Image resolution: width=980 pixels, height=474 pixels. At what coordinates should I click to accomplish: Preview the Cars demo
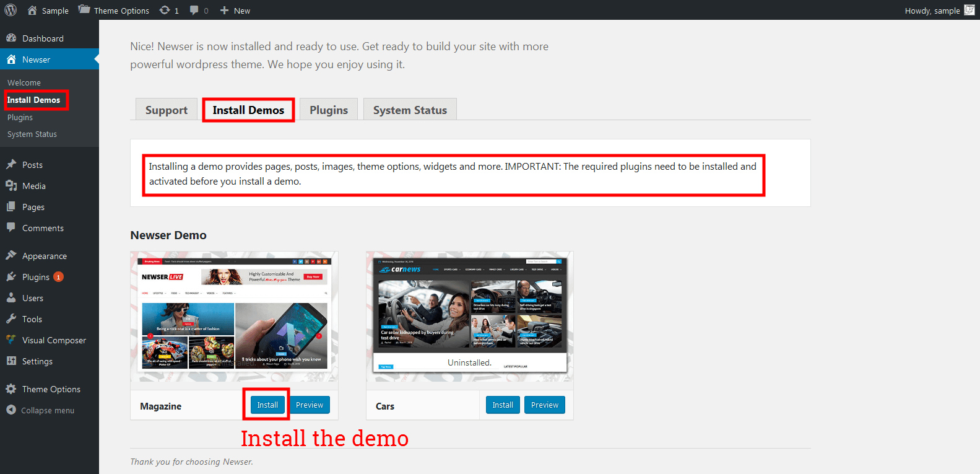coord(544,405)
